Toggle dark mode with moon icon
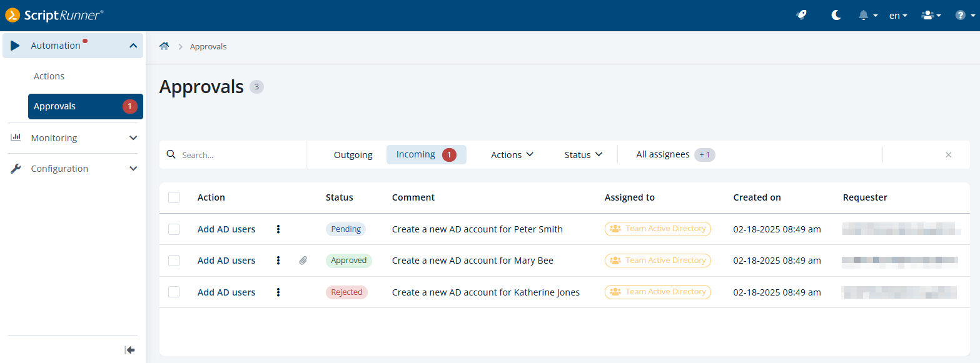This screenshot has height=363, width=980. point(836,15)
